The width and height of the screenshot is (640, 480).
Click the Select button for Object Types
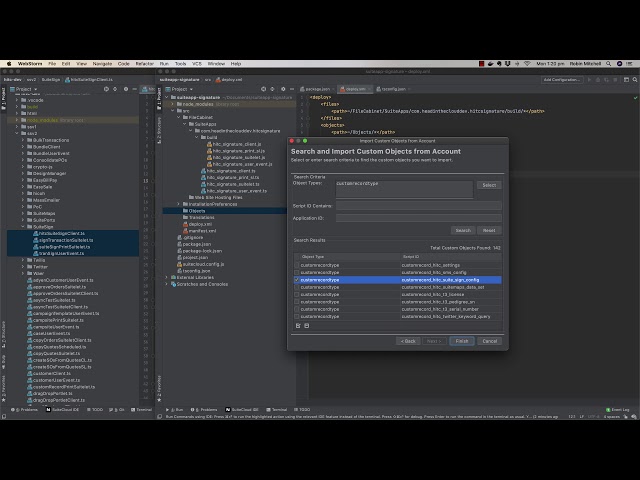[x=489, y=185]
